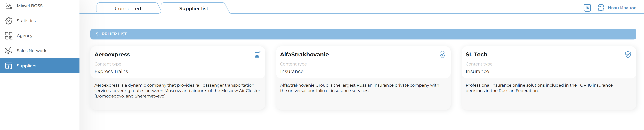Click the Sales Network nodes icon
The width and height of the screenshot is (644, 130).
pos(9,51)
